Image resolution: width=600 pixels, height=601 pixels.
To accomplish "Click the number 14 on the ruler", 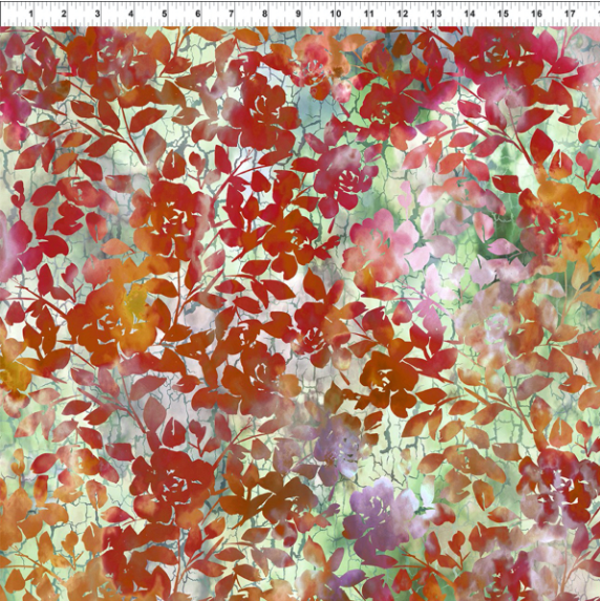I will [x=470, y=14].
